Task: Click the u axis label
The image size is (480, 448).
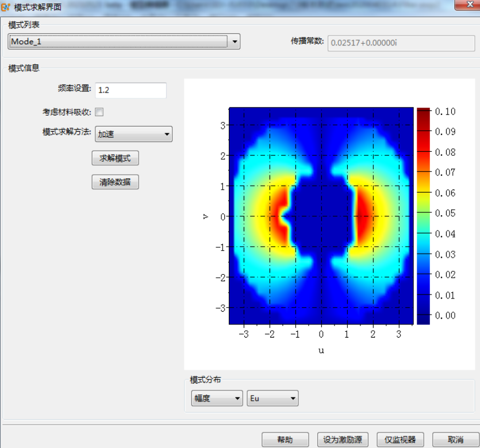Action: (321, 350)
